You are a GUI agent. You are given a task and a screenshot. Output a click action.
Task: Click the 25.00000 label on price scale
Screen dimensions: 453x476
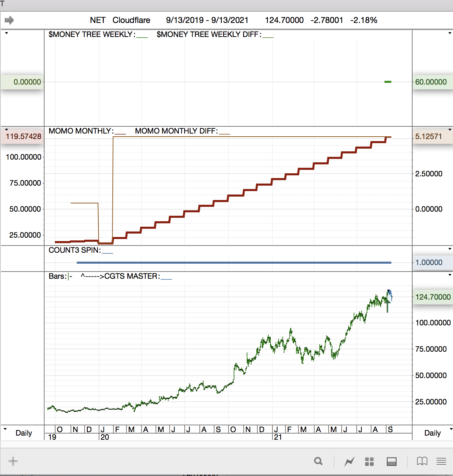click(431, 402)
